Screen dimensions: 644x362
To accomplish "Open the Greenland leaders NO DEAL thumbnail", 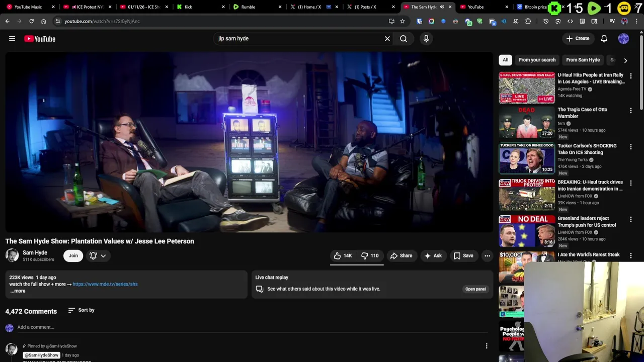I will 527,231.
